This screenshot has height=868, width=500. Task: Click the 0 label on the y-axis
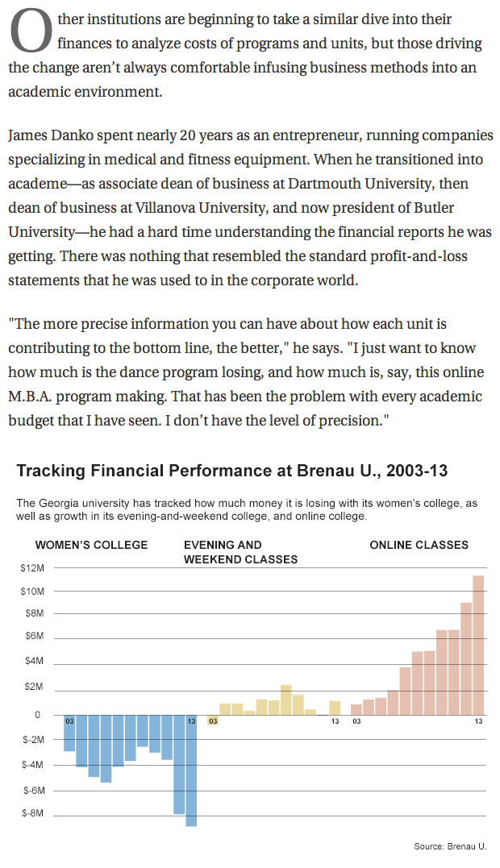[x=36, y=715]
